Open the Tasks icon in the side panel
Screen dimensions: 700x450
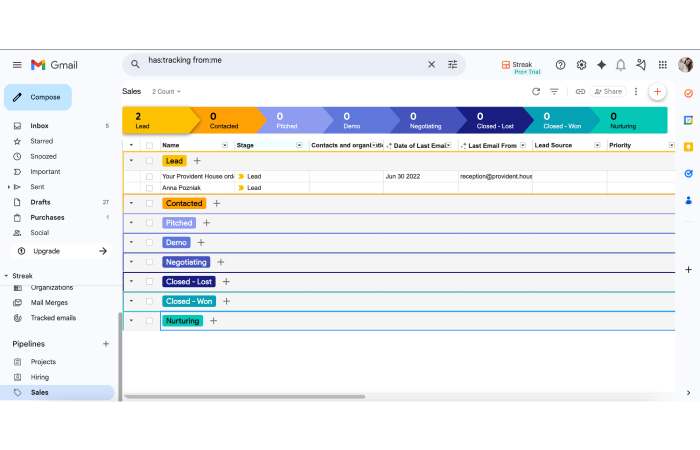click(688, 93)
